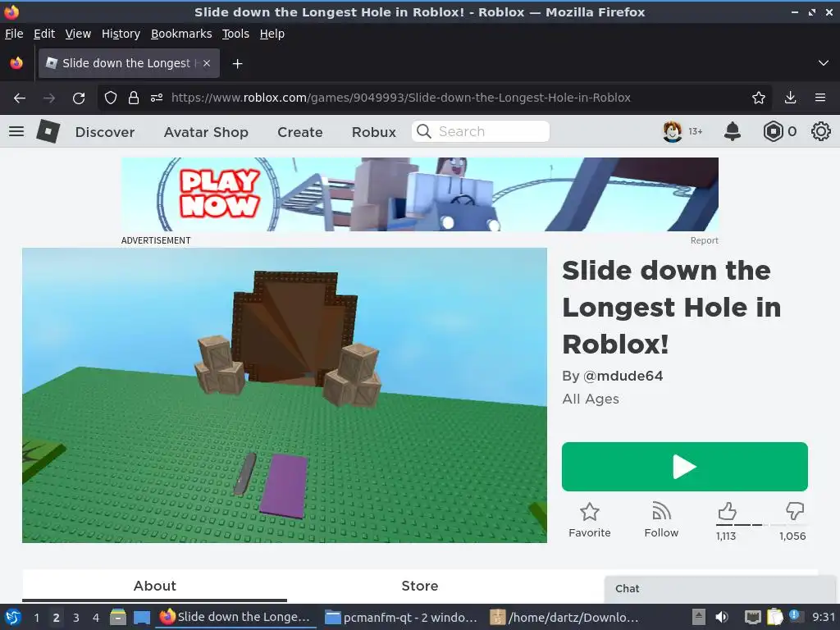The width and height of the screenshot is (840, 630).
Task: Dislike the game with thumbs down
Action: [x=794, y=510]
